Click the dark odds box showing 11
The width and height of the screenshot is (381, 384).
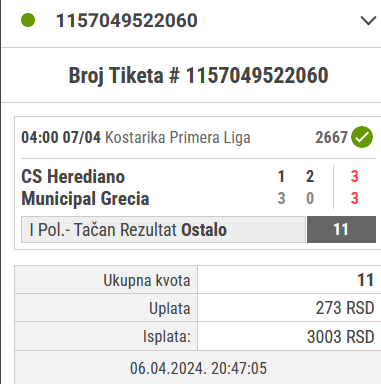click(341, 229)
